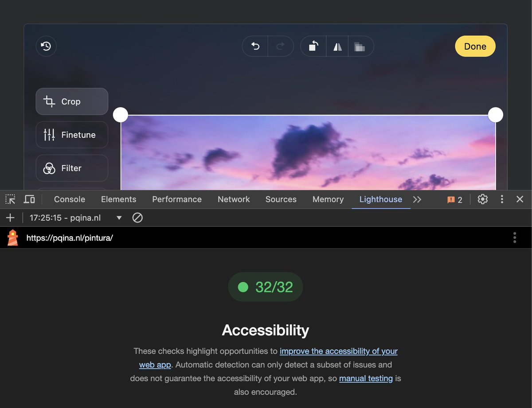Undo the last edit
Screen dimensions: 532x408
[x=254, y=46]
